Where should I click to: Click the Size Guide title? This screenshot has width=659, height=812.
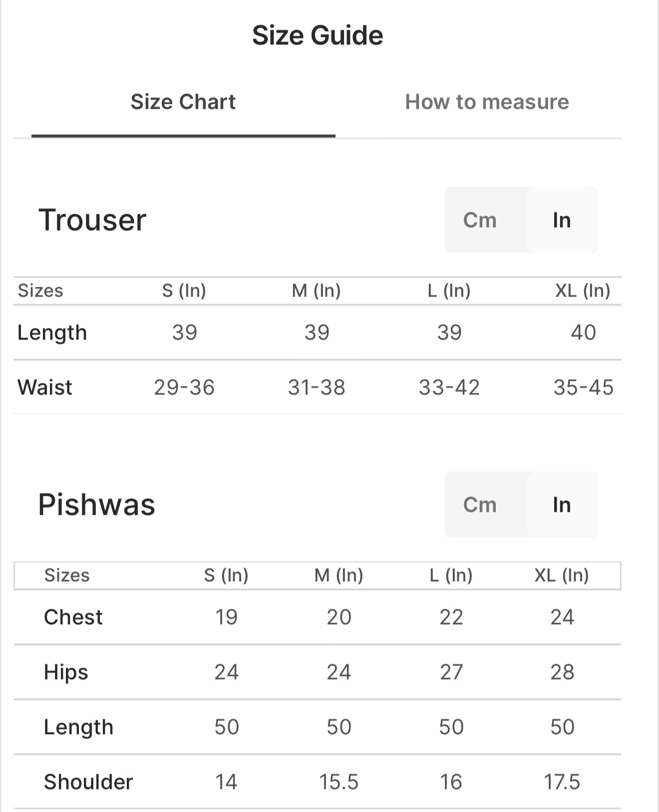tap(319, 34)
